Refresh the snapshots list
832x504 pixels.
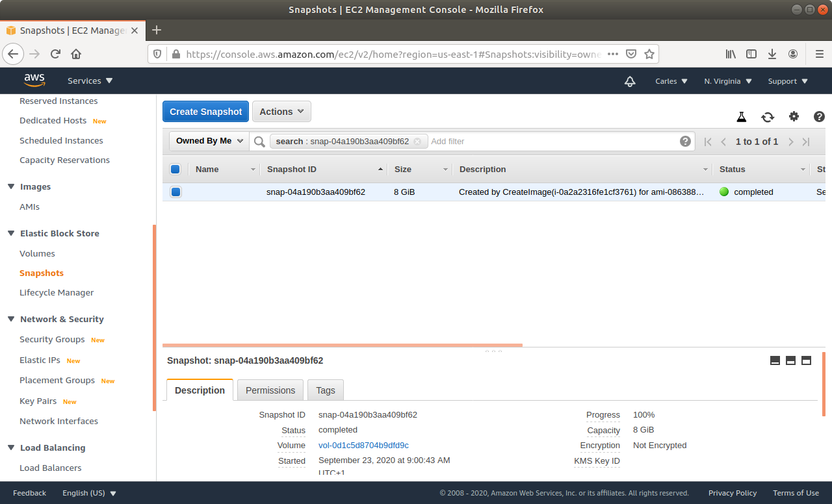pos(768,117)
